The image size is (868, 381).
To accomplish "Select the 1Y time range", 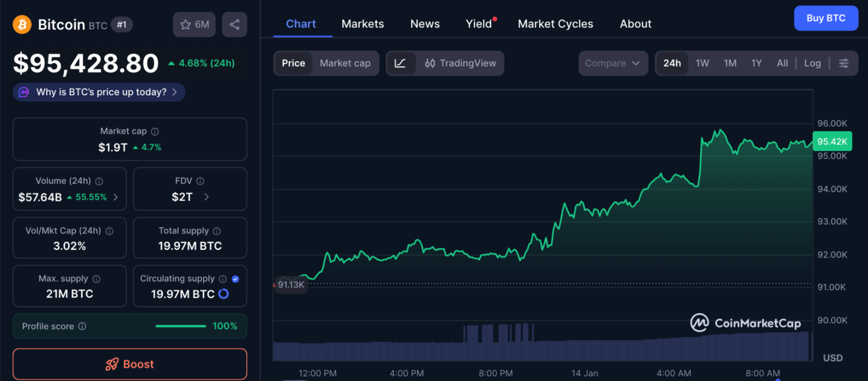I will 757,63.
